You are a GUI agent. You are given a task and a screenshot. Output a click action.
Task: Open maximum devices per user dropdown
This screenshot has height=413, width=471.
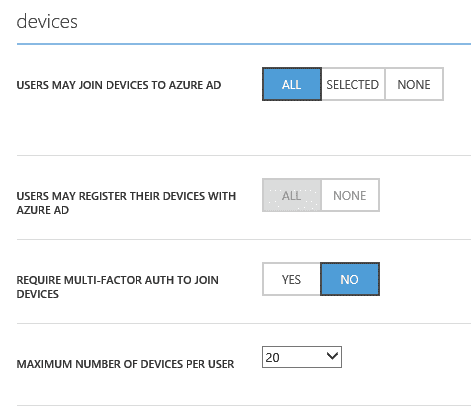(x=302, y=357)
